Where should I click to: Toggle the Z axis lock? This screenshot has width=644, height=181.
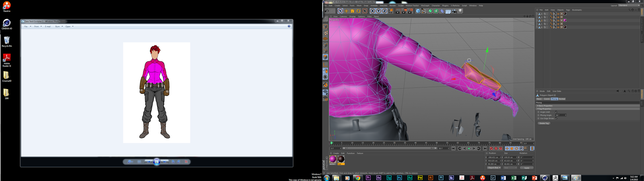click(x=384, y=11)
